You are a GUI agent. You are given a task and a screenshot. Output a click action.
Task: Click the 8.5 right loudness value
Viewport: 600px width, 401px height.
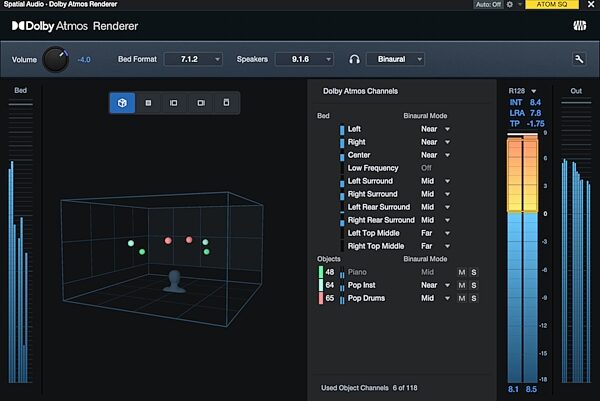point(531,389)
